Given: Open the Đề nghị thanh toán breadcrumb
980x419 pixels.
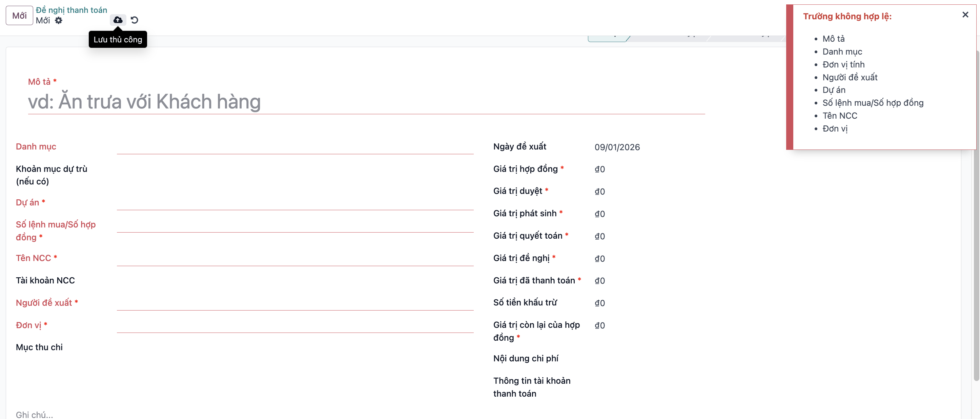Looking at the screenshot, I should 72,10.
